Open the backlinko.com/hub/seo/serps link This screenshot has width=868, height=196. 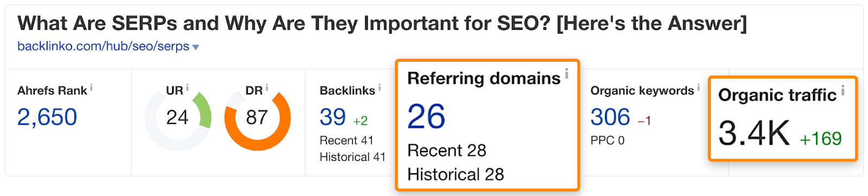[x=103, y=46]
